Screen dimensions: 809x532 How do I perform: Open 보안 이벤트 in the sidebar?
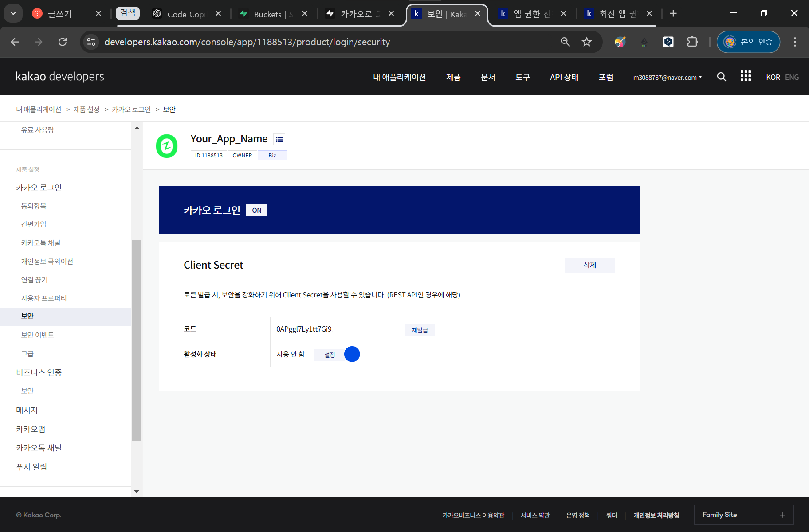(38, 335)
